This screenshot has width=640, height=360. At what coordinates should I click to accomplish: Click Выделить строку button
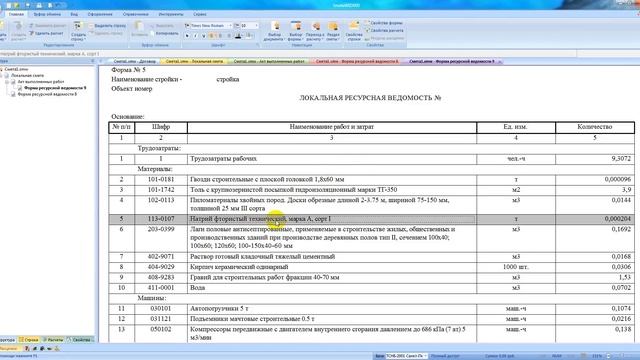coord(107,26)
